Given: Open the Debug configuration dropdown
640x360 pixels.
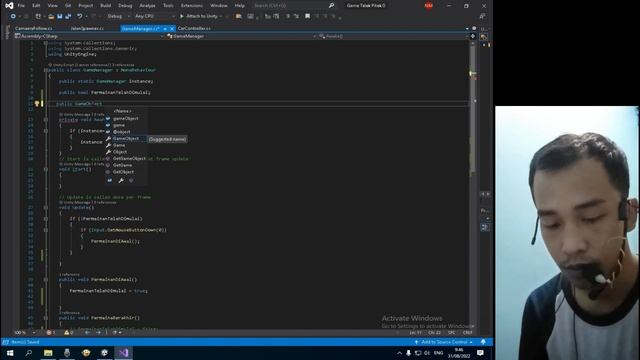Looking at the screenshot, I should click(118, 16).
